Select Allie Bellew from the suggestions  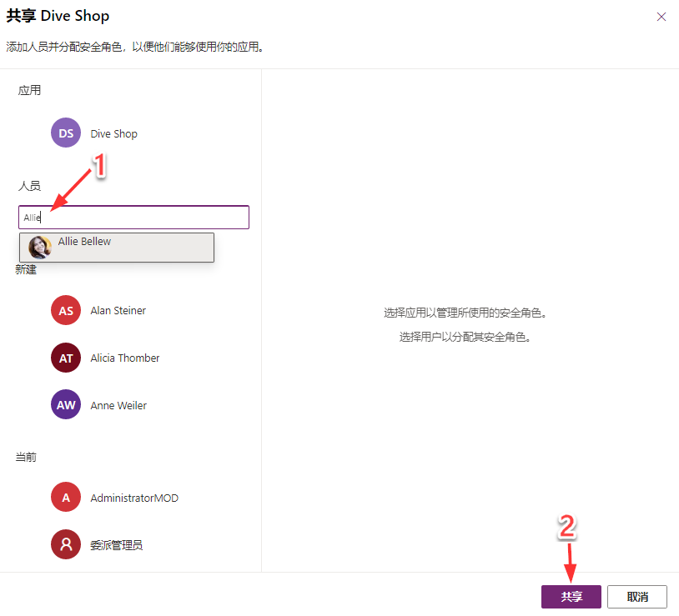pos(116,247)
